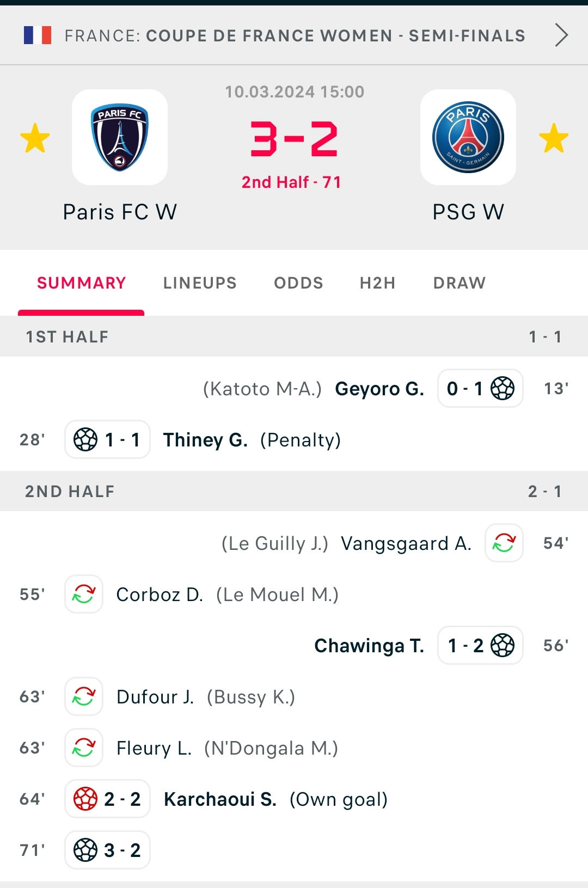
Task: Tap the France flag icon
Action: pyautogui.click(x=38, y=35)
